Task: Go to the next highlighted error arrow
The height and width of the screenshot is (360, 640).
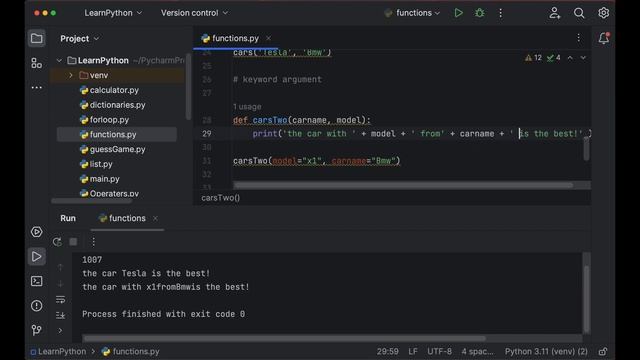Action: click(583, 58)
